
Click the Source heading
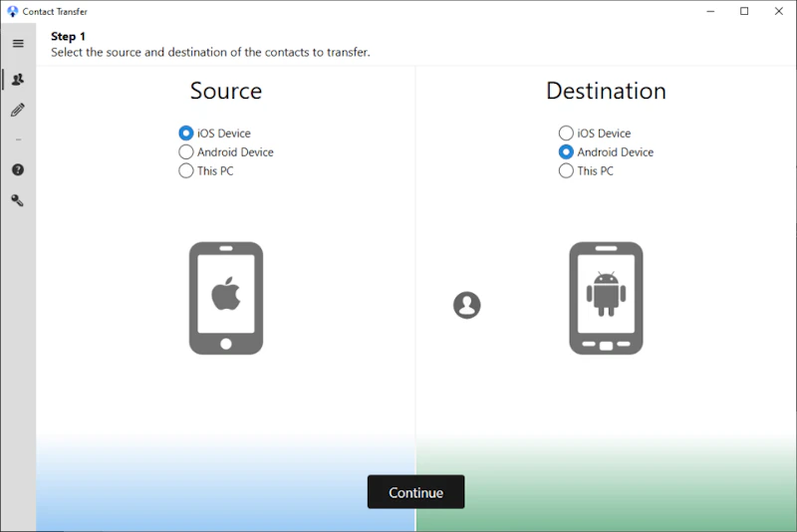coord(226,91)
